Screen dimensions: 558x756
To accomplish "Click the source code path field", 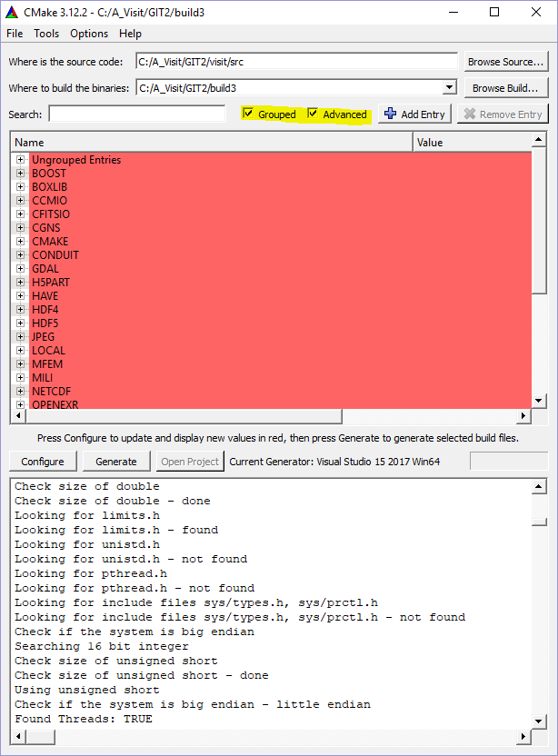I will tap(296, 62).
